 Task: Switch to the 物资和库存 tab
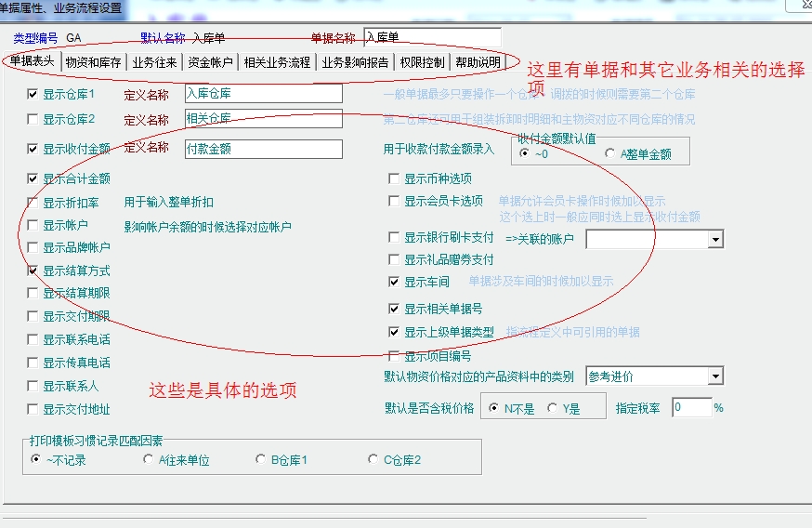tap(93, 62)
